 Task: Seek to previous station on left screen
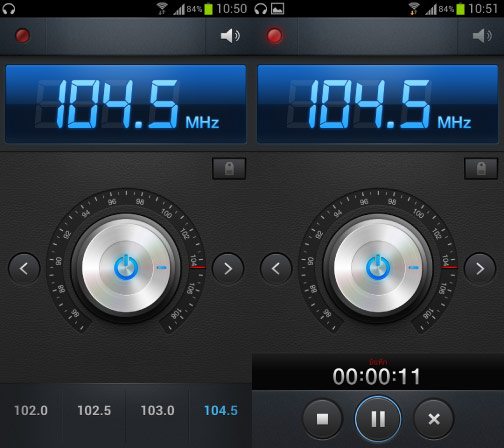pos(24,268)
